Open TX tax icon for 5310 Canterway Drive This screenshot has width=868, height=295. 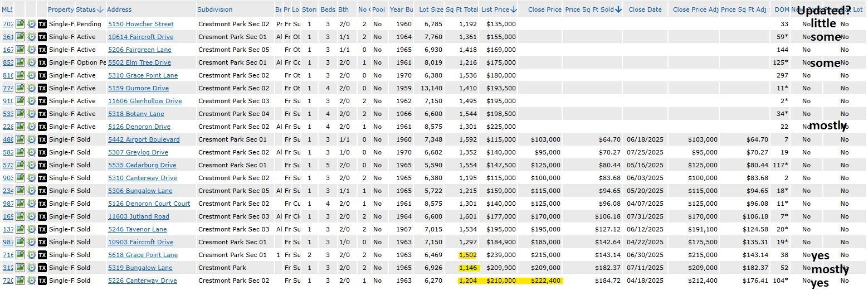coord(42,178)
